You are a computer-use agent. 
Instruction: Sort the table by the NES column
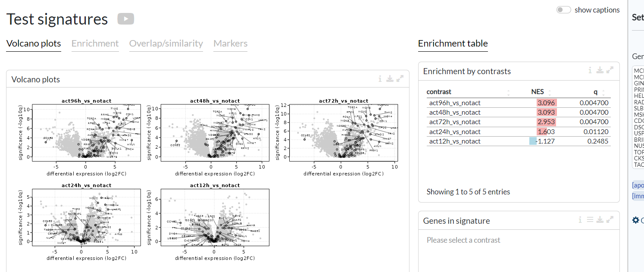coord(538,91)
